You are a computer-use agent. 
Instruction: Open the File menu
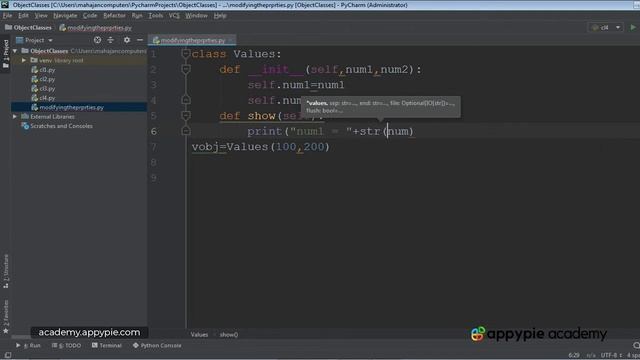(x=7, y=16)
